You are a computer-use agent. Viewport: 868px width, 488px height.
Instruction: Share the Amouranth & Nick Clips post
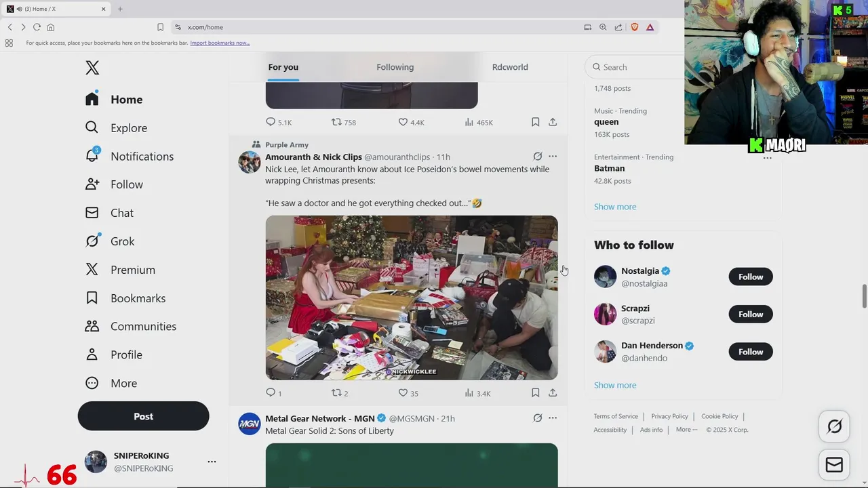[553, 392]
